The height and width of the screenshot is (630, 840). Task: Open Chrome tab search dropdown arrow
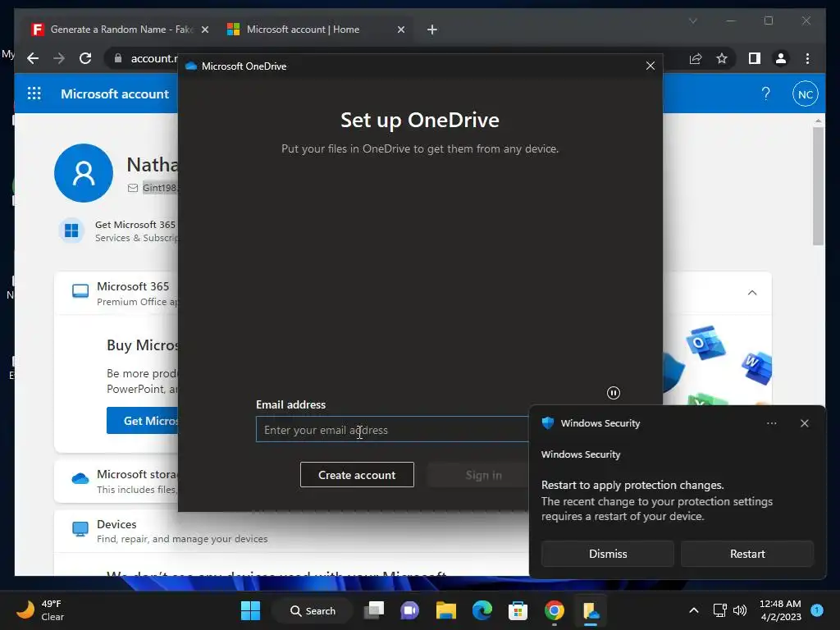click(692, 21)
